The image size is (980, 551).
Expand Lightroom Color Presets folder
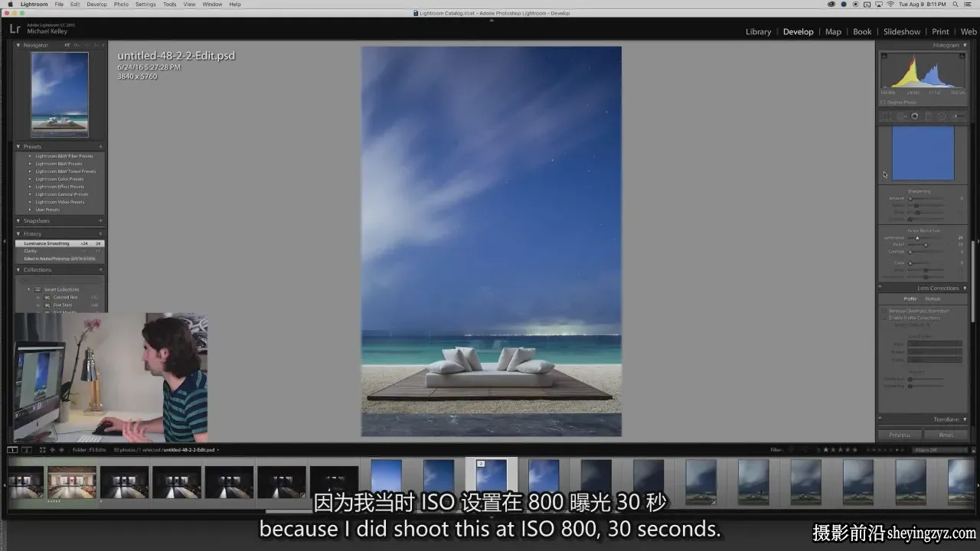pos(30,179)
